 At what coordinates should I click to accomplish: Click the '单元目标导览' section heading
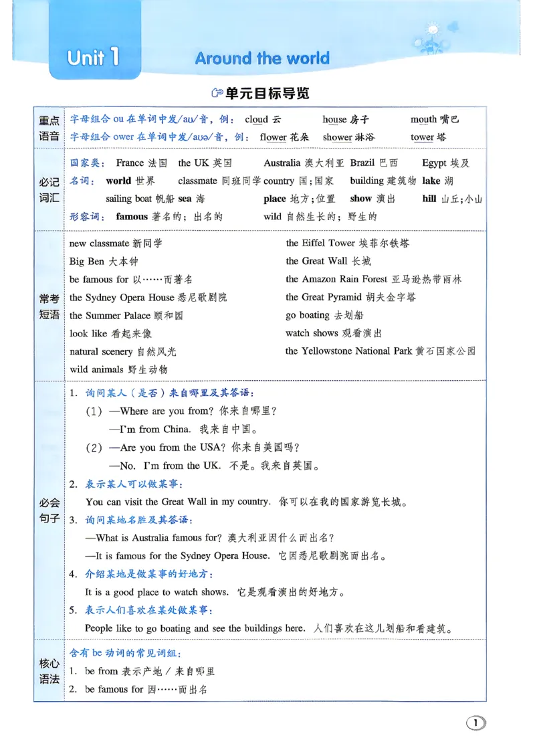267,93
